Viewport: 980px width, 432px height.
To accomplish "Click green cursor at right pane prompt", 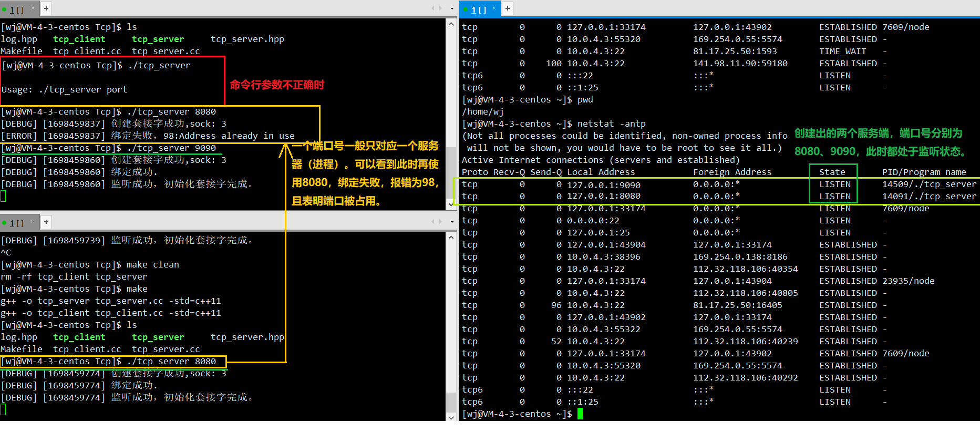I will coord(580,414).
